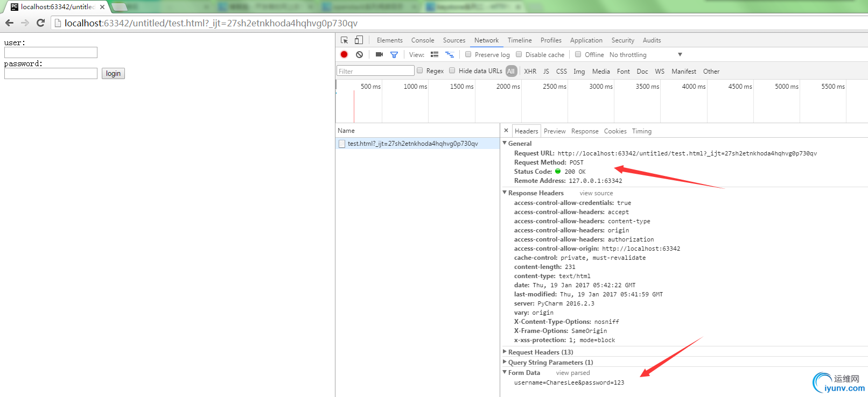Filter requests by Media

(x=601, y=71)
